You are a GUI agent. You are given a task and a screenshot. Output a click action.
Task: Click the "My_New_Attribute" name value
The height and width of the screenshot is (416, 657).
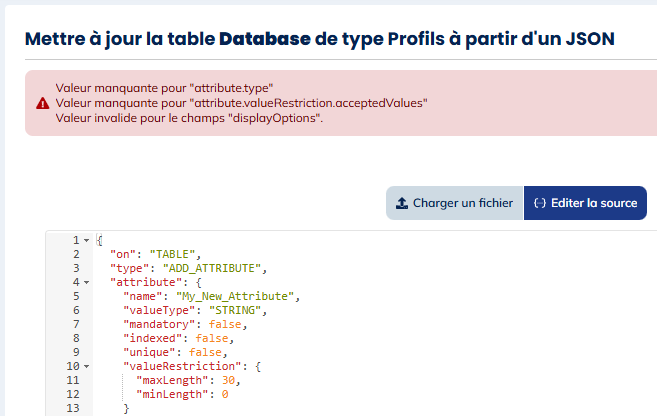coord(238,297)
